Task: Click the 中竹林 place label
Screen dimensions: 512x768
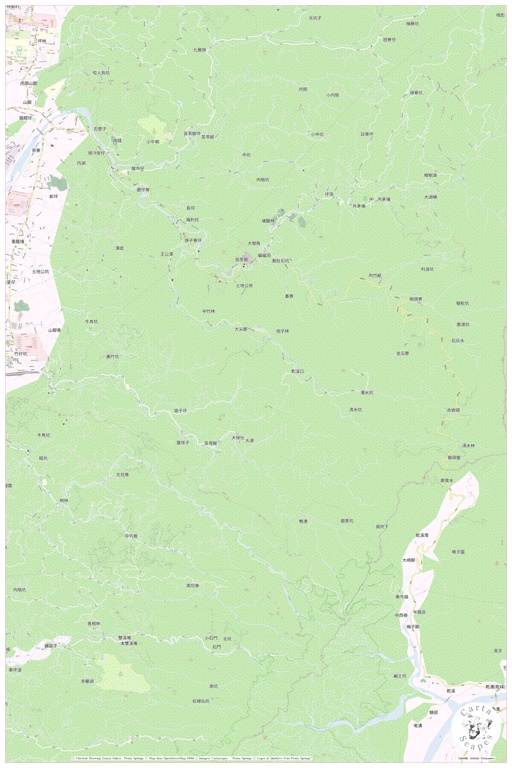Action: click(x=208, y=312)
